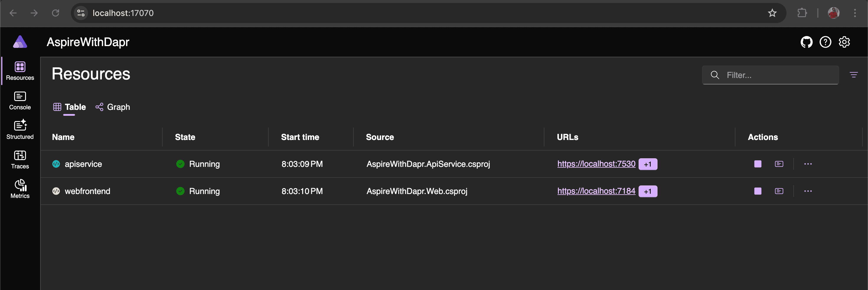Open the resource filter options icon

pos(854,74)
